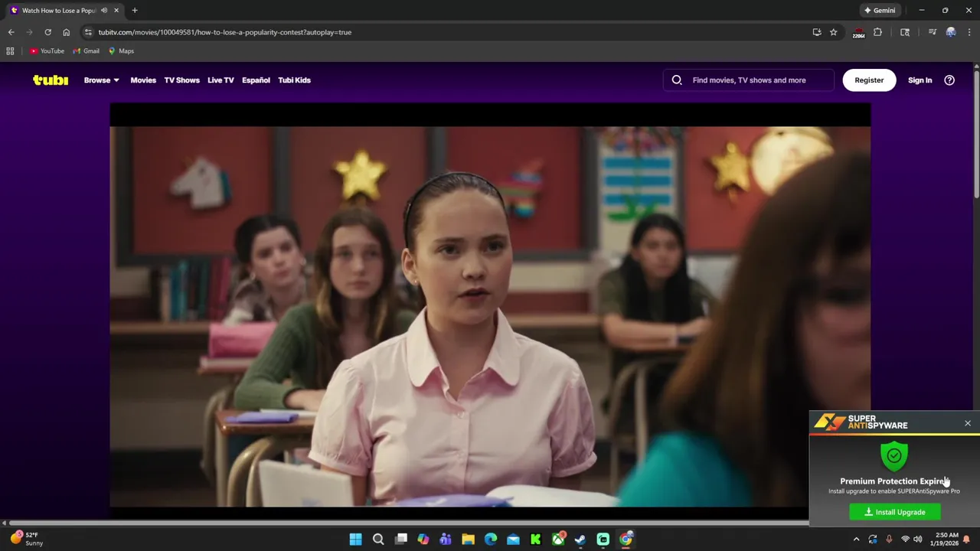
Task: Open Task View on taskbar
Action: (400, 540)
